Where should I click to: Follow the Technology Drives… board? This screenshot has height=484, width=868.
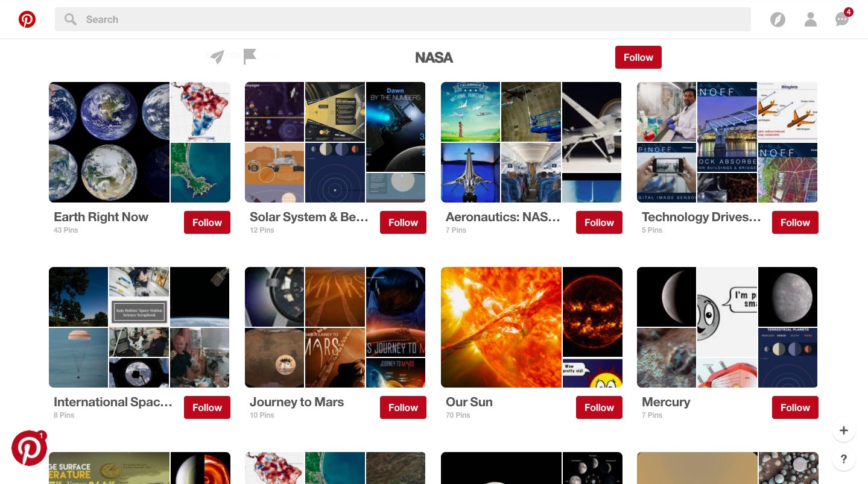[795, 222]
